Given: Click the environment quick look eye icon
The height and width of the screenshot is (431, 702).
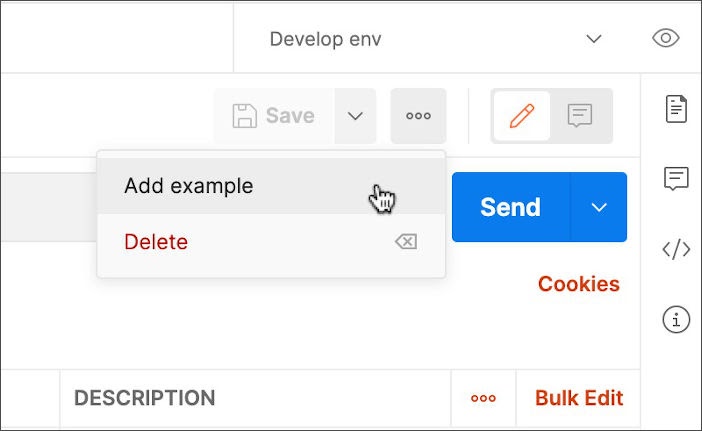Looking at the screenshot, I should [665, 39].
